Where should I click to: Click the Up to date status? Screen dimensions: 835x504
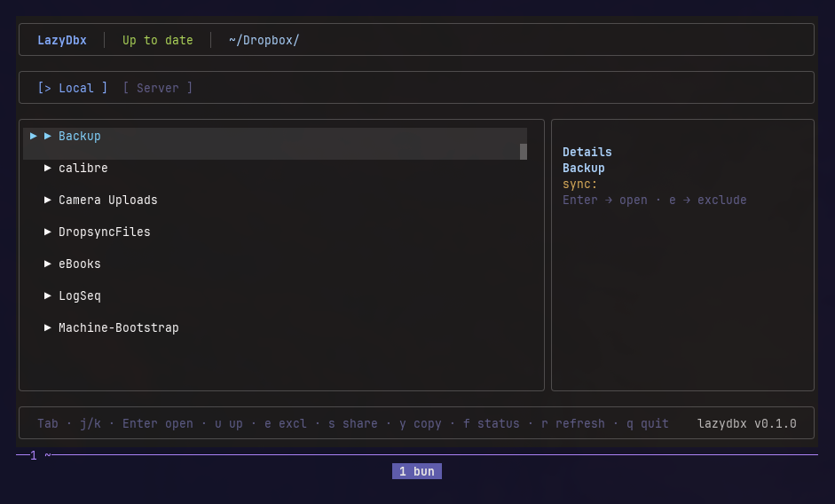[158, 41]
